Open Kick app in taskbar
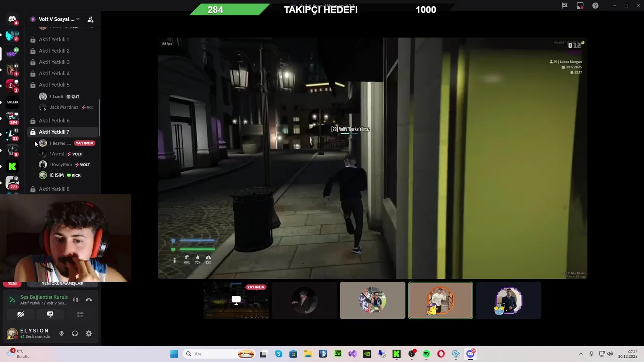This screenshot has width=644, height=362. point(396,354)
